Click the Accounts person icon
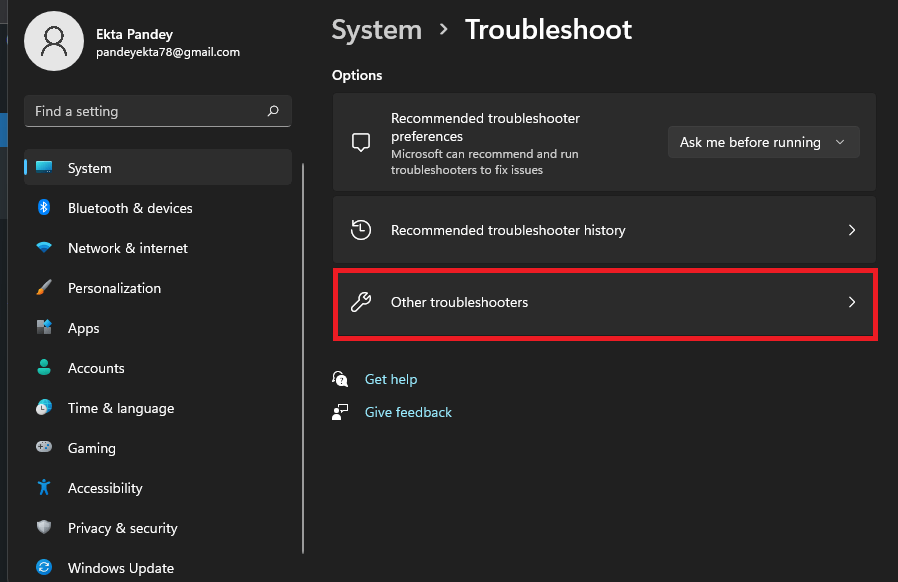This screenshot has width=898, height=582. (44, 368)
